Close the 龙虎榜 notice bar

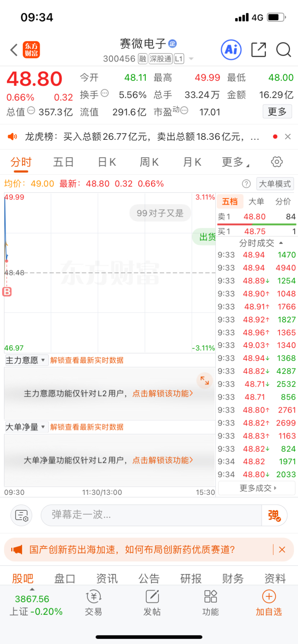pyautogui.click(x=288, y=137)
